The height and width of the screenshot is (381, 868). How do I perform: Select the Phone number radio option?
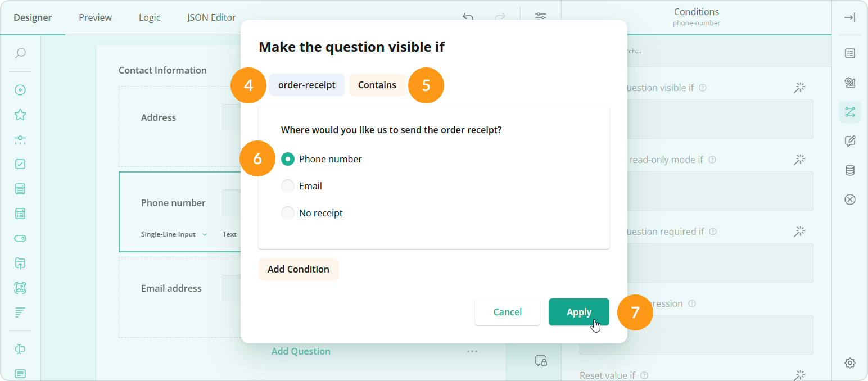click(288, 158)
